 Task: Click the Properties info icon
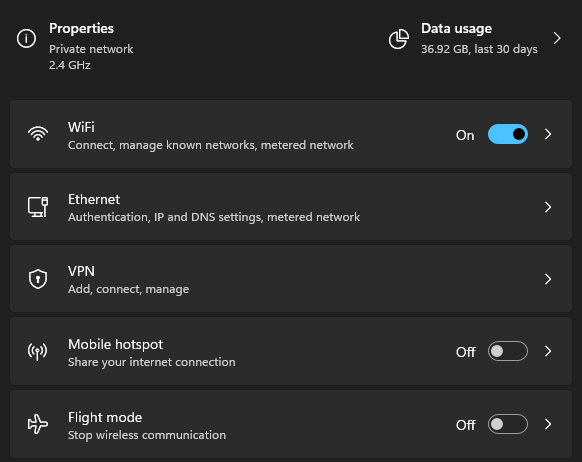(26, 38)
